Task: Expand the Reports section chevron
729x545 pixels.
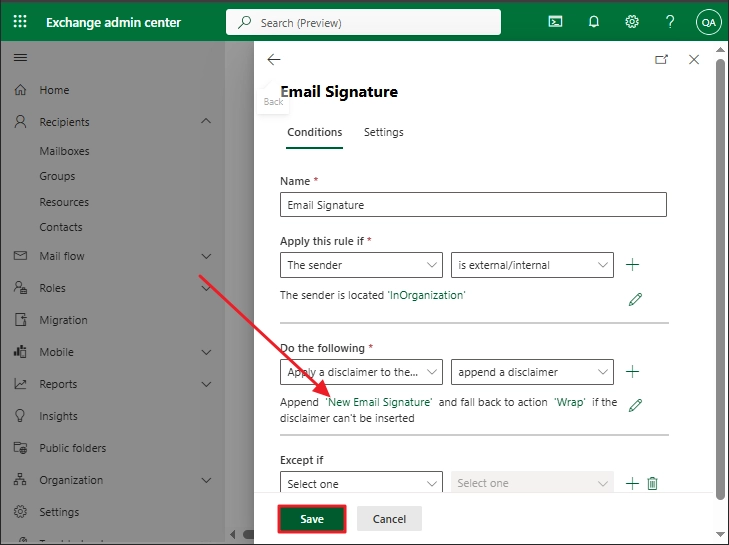Action: point(206,384)
